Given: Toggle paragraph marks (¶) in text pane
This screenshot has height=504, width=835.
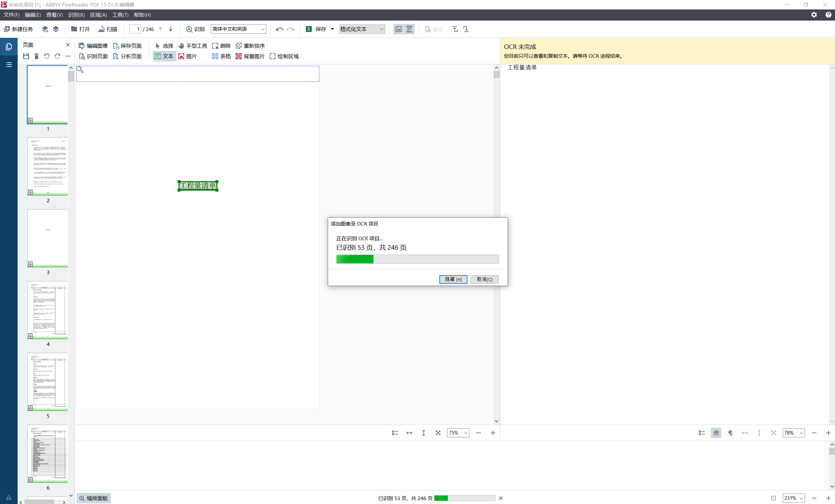Looking at the screenshot, I should click(730, 433).
